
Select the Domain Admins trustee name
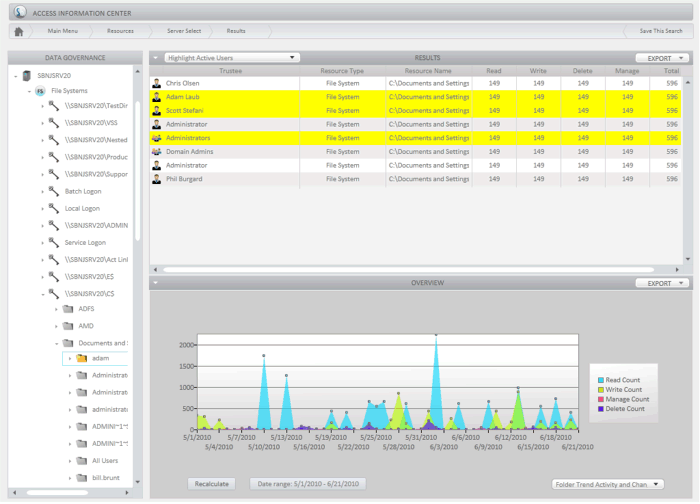point(189,152)
